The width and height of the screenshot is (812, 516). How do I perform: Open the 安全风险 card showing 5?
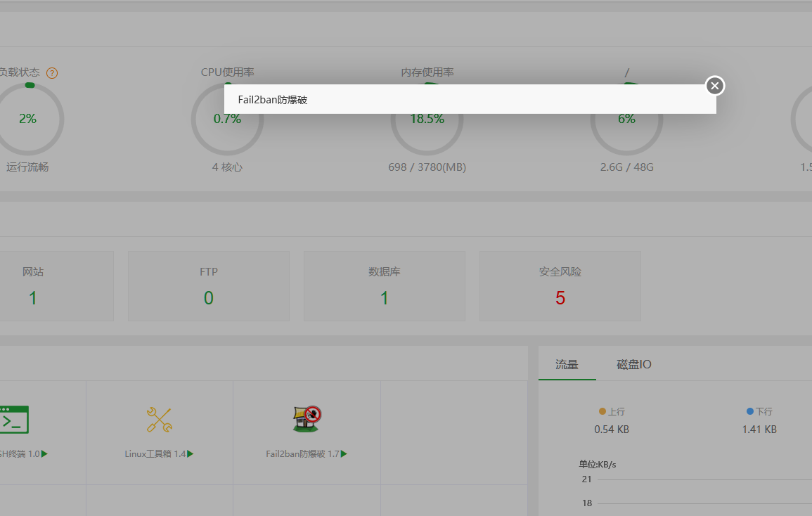[560, 286]
